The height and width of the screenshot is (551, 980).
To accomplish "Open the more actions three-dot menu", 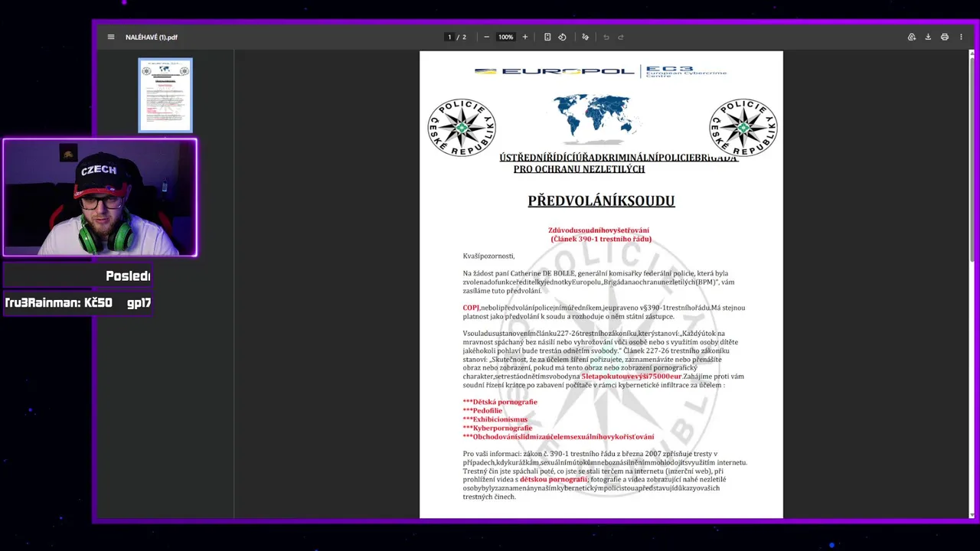I will [x=961, y=37].
